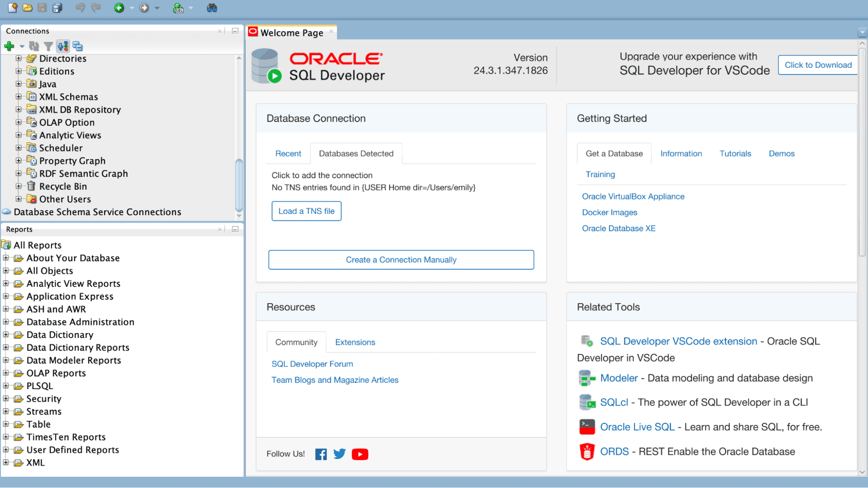Open the SQL Worksheet dropdown arrow
The width and height of the screenshot is (868, 488).
191,8
